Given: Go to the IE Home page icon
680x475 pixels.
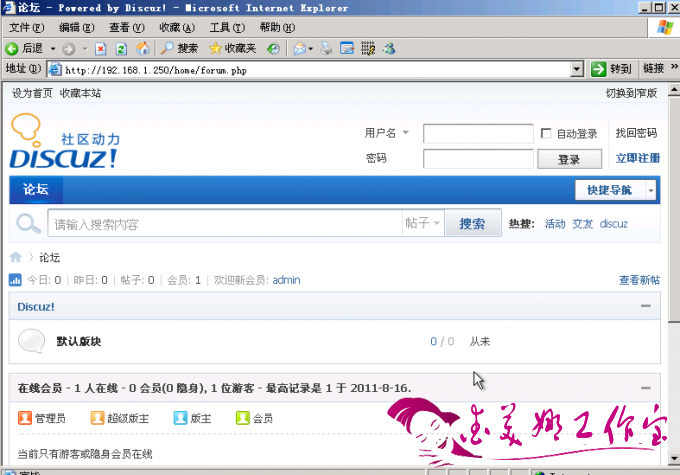Looking at the screenshot, I should click(142, 48).
